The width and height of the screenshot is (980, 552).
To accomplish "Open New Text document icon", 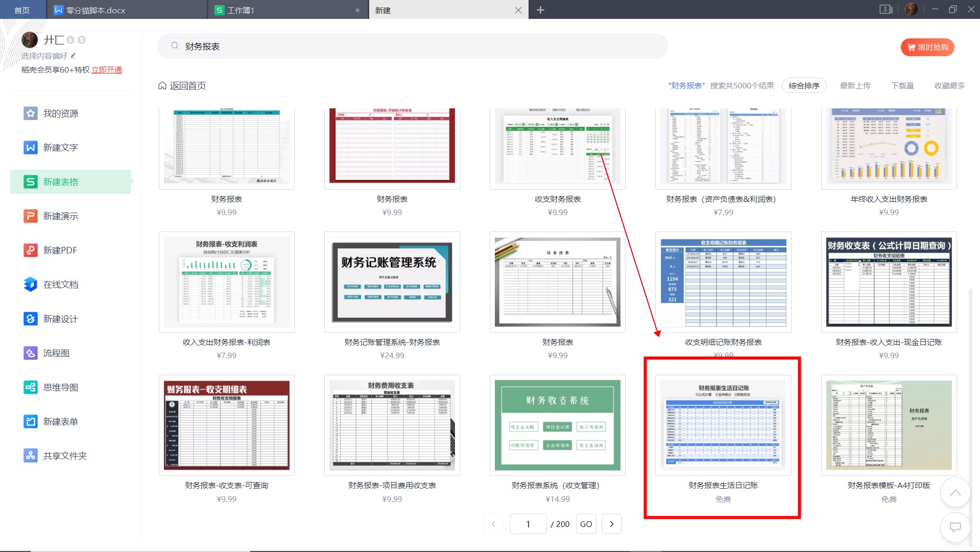I will click(31, 148).
